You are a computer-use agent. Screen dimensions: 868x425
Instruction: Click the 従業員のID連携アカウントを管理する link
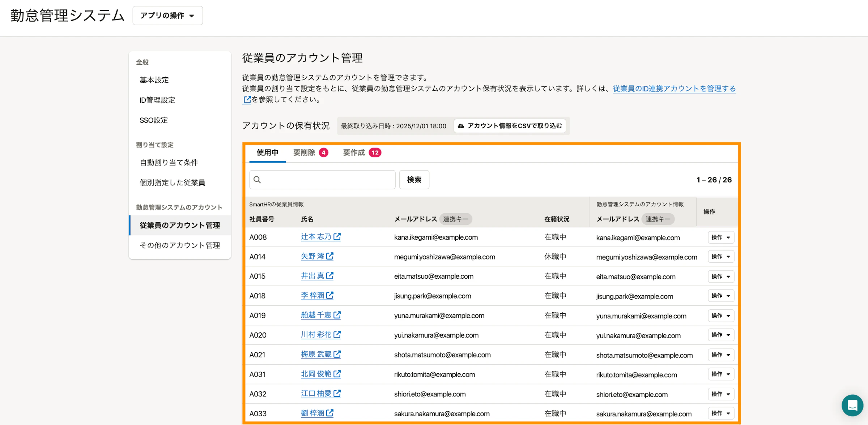click(x=673, y=89)
